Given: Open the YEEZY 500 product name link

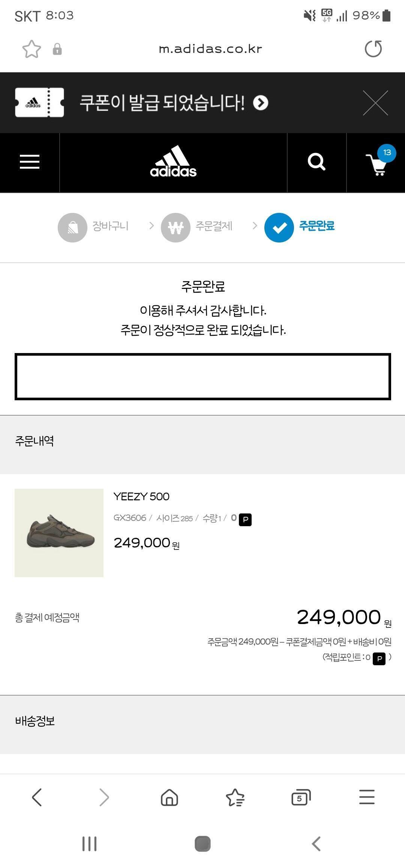Looking at the screenshot, I should [x=141, y=497].
